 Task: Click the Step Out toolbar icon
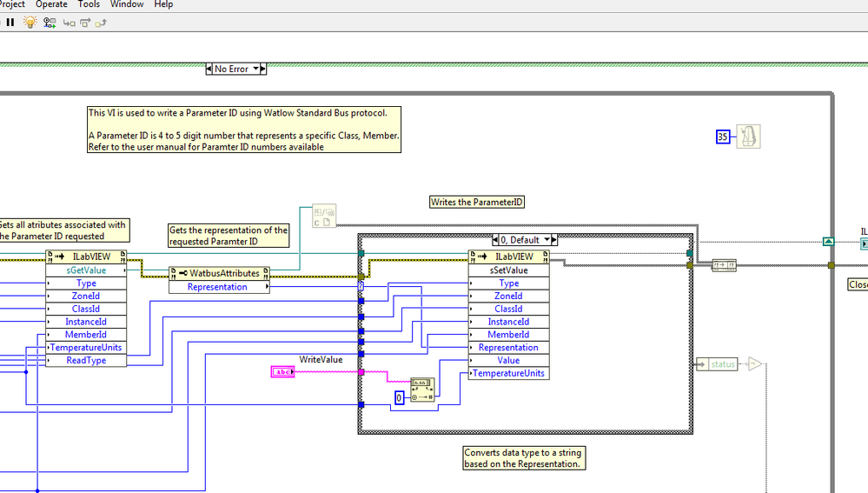(101, 23)
